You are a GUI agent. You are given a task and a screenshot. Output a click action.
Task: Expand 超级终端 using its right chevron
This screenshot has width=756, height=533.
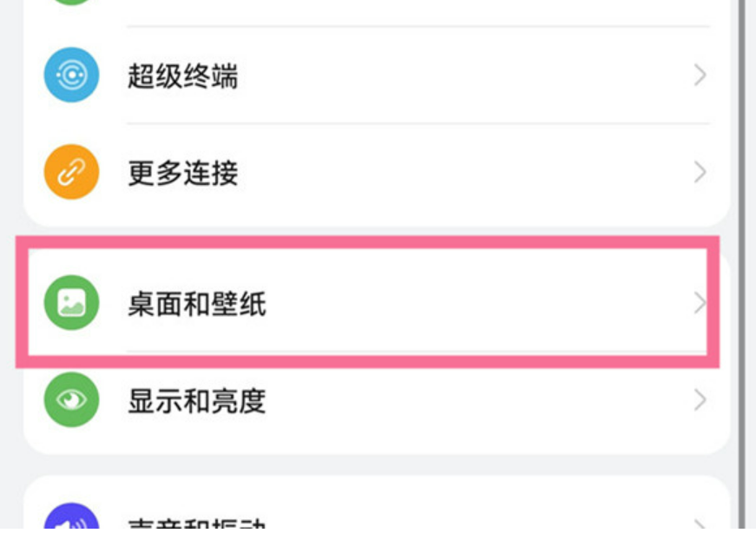pos(700,76)
